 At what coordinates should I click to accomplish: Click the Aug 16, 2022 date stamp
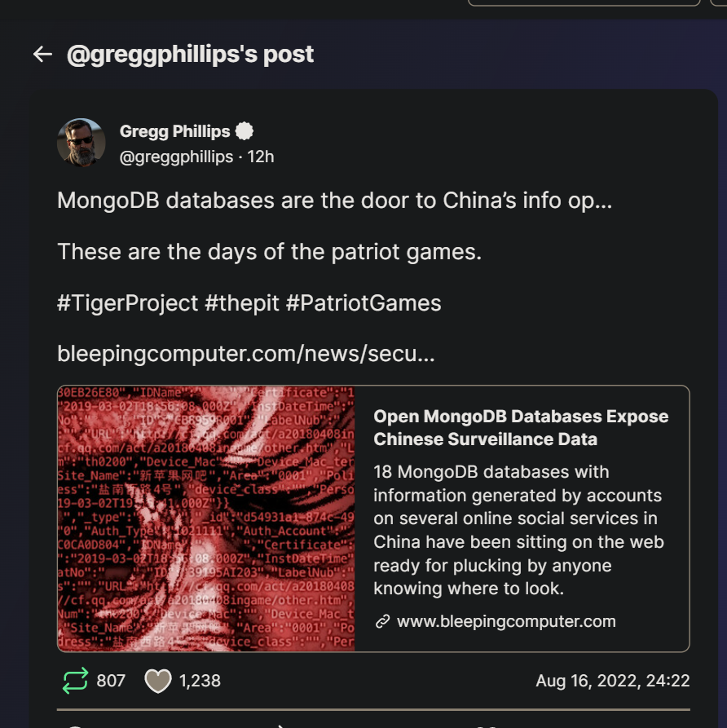613,681
